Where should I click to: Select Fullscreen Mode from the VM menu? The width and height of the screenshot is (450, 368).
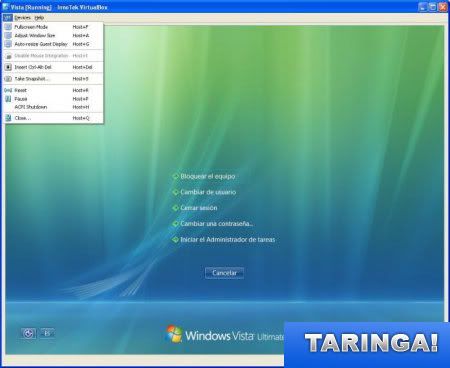pyautogui.click(x=53, y=27)
